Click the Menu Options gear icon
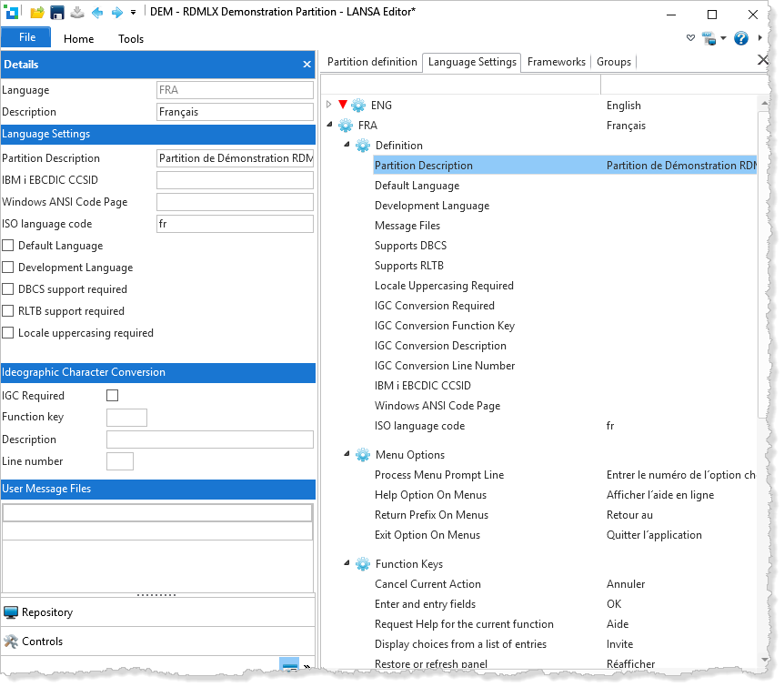Viewport: 784px width, 687px height. 363,454
